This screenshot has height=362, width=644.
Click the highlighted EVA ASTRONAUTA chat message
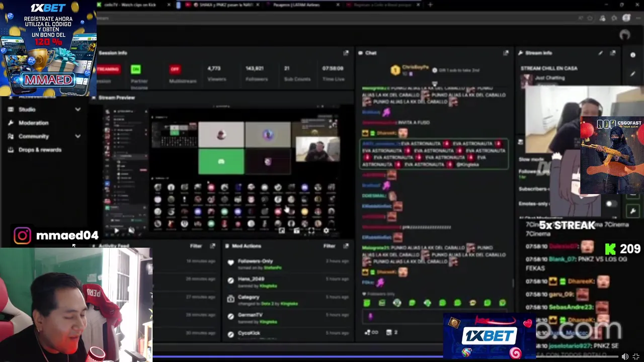[x=434, y=153]
